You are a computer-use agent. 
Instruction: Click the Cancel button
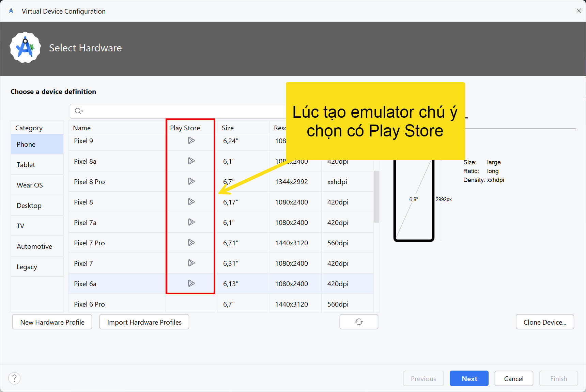pos(514,378)
